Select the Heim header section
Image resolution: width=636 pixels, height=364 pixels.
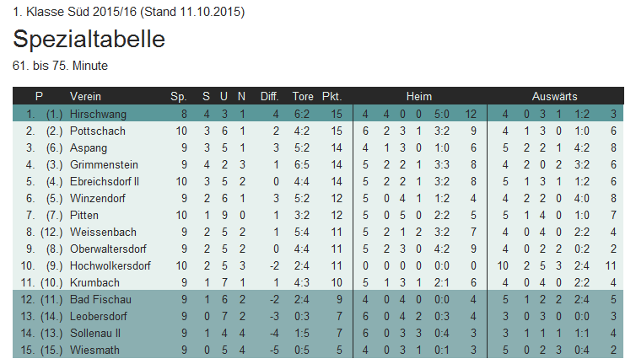pos(419,96)
